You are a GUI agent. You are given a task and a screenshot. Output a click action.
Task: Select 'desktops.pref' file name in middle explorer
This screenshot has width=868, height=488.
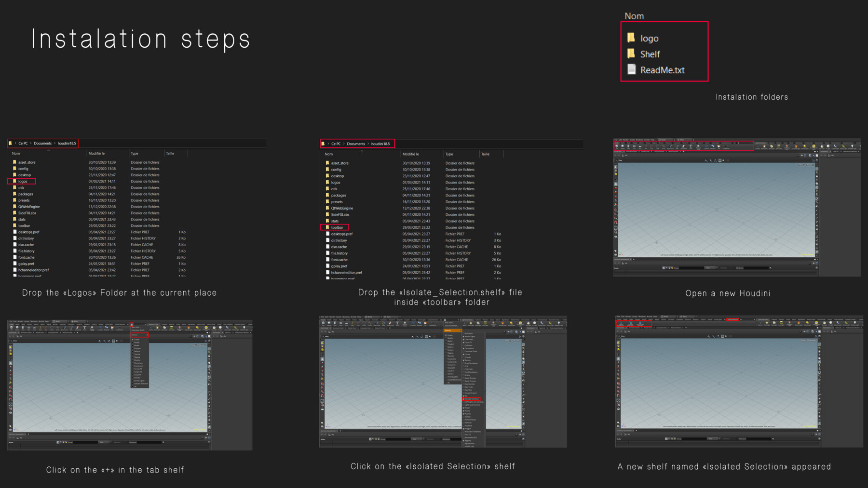(x=342, y=234)
